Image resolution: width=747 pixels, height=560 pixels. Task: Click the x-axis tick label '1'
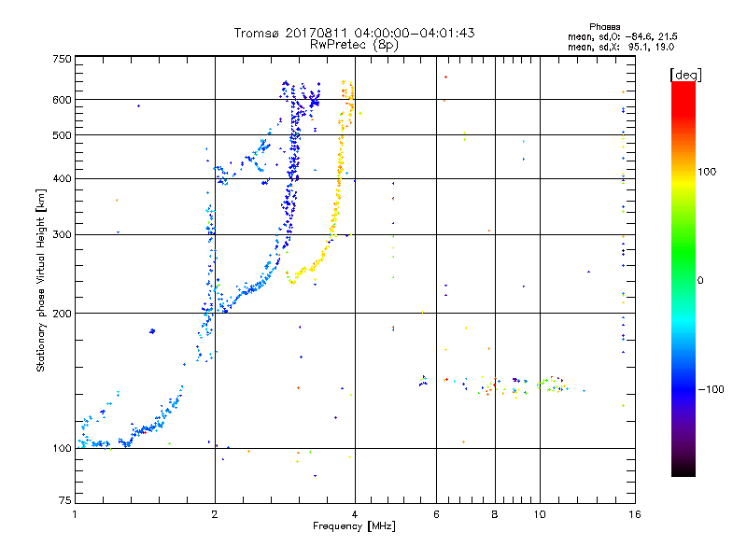click(x=76, y=514)
